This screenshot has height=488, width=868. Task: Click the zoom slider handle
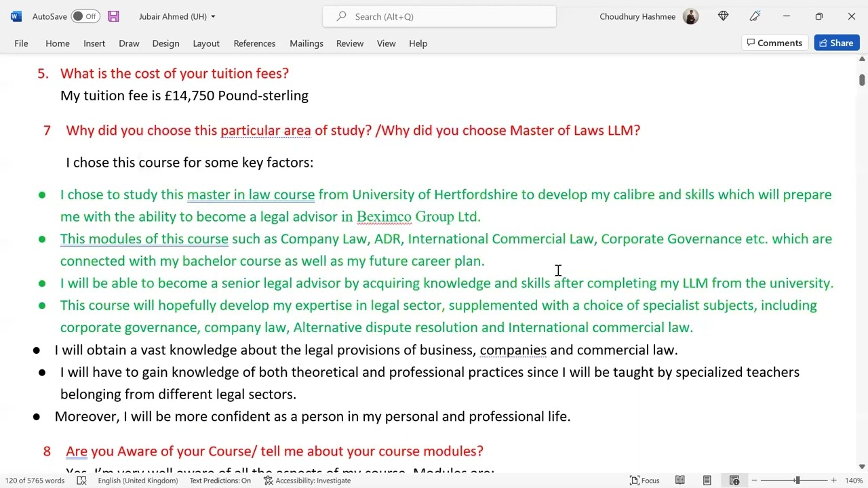pyautogui.click(x=797, y=481)
